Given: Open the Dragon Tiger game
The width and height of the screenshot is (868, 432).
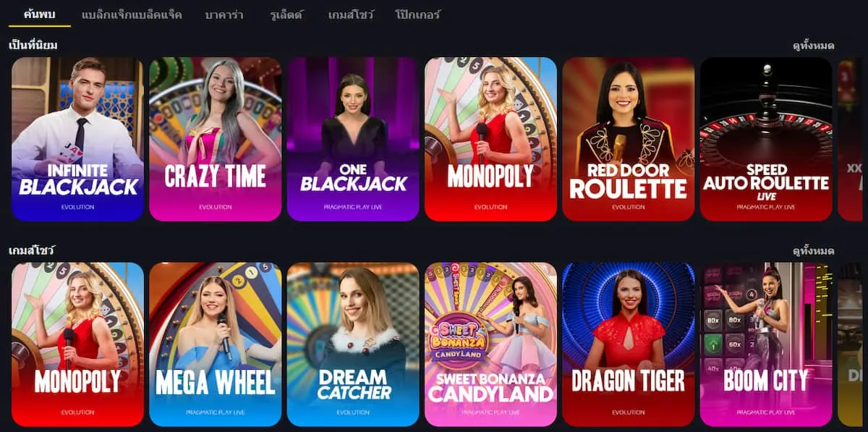Looking at the screenshot, I should [628, 344].
